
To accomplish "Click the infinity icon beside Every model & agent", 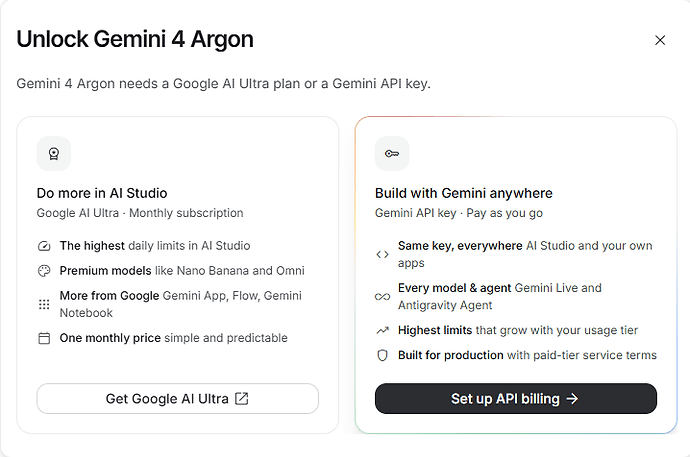I will point(382,296).
